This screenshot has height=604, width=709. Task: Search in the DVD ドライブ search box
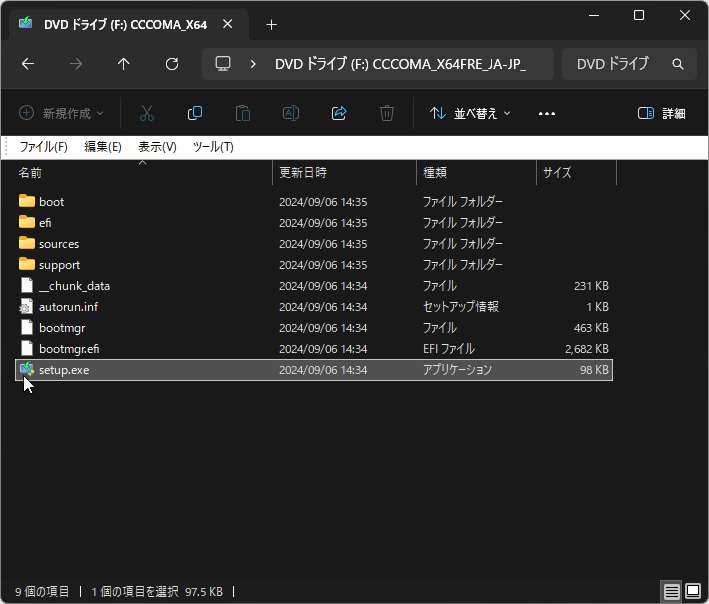click(629, 64)
